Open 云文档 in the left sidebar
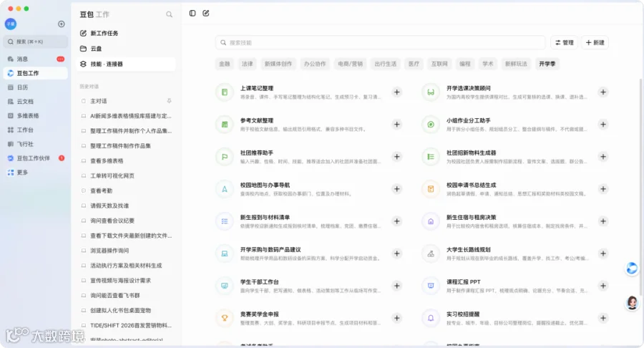The image size is (644, 348). click(36, 102)
